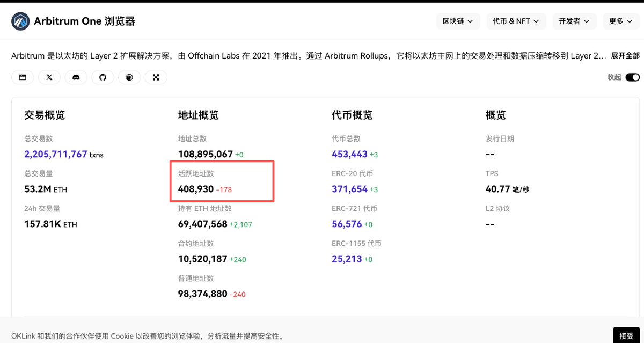The image size is (644, 343).
Task: Open ERC-20 token count 371,654
Action: (x=350, y=189)
